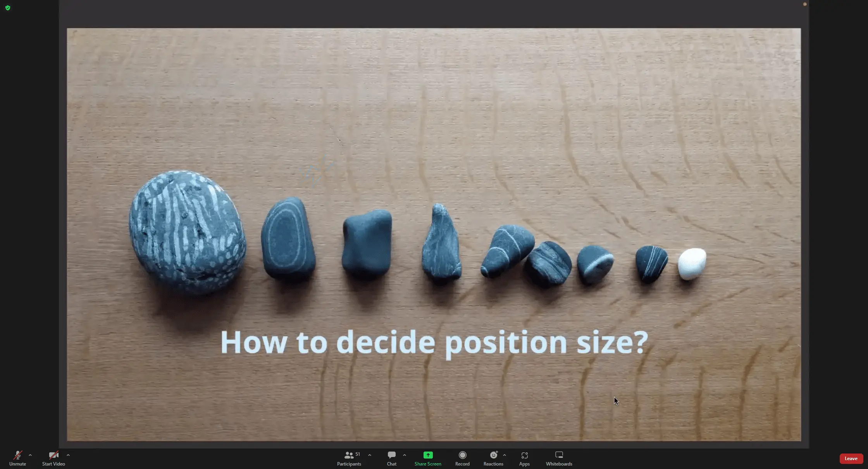This screenshot has width=868, height=469.
Task: Expand the audio options arrow beside Unmute
Action: point(30,455)
